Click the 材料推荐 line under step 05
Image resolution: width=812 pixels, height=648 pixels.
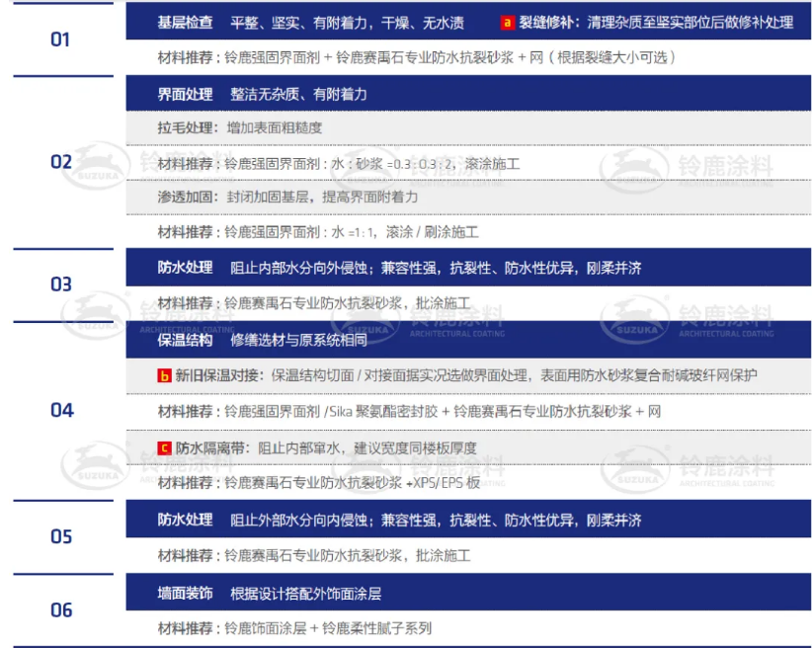314,556
